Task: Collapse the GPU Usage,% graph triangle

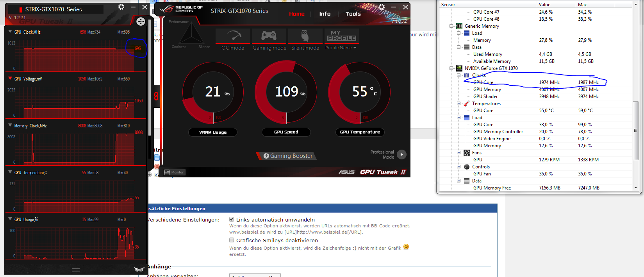Action: point(10,219)
